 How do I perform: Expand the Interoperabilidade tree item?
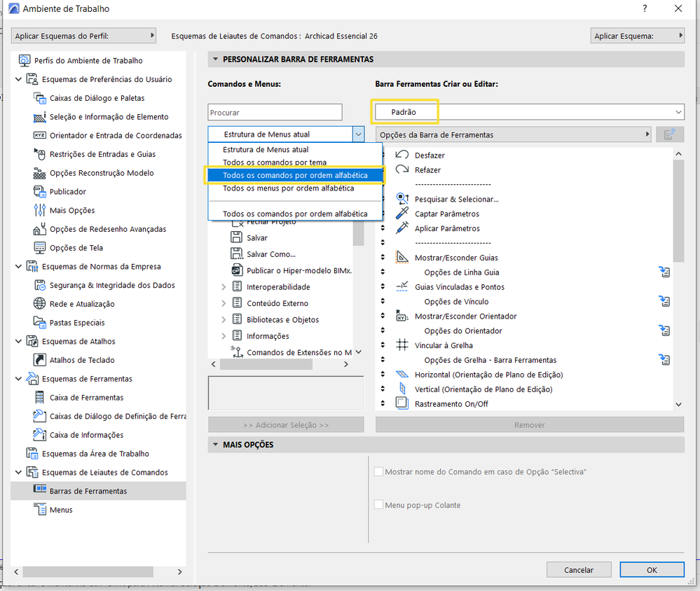[224, 287]
